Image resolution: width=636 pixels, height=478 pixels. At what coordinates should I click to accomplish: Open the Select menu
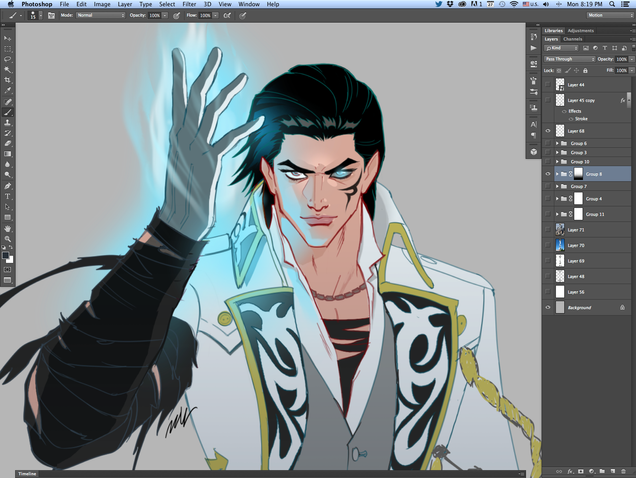167,4
